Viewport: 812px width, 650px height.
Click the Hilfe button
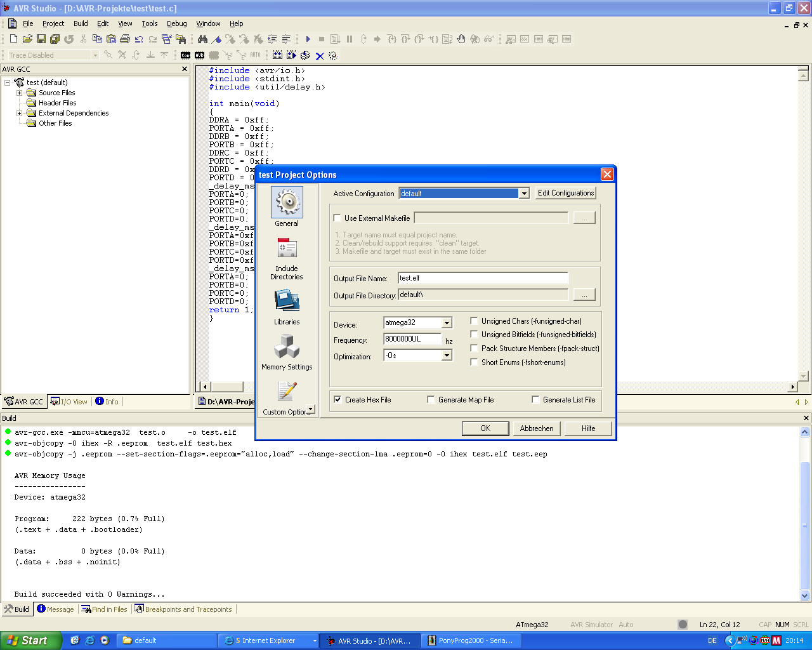pyautogui.click(x=589, y=428)
